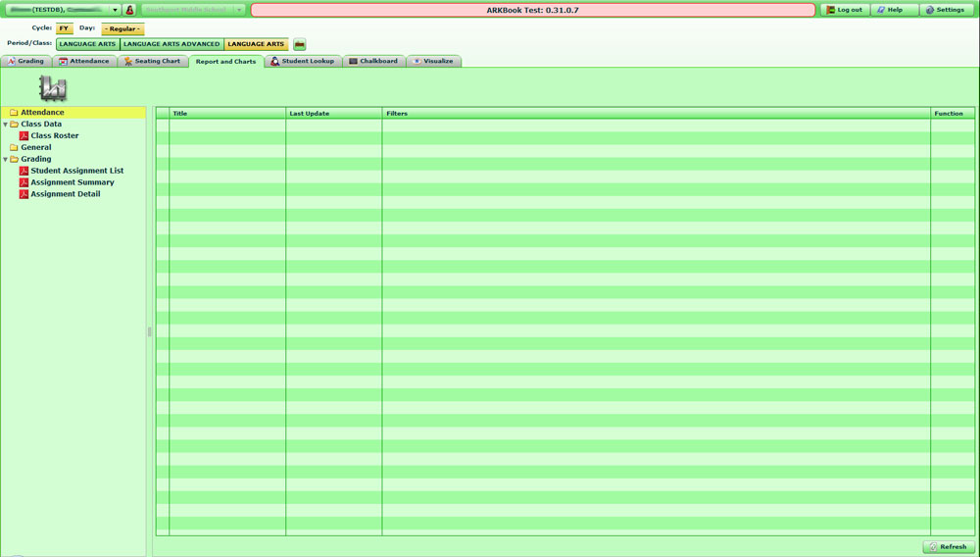Collapse the Class Data tree folder
This screenshot has height=557, width=980.
click(x=6, y=125)
